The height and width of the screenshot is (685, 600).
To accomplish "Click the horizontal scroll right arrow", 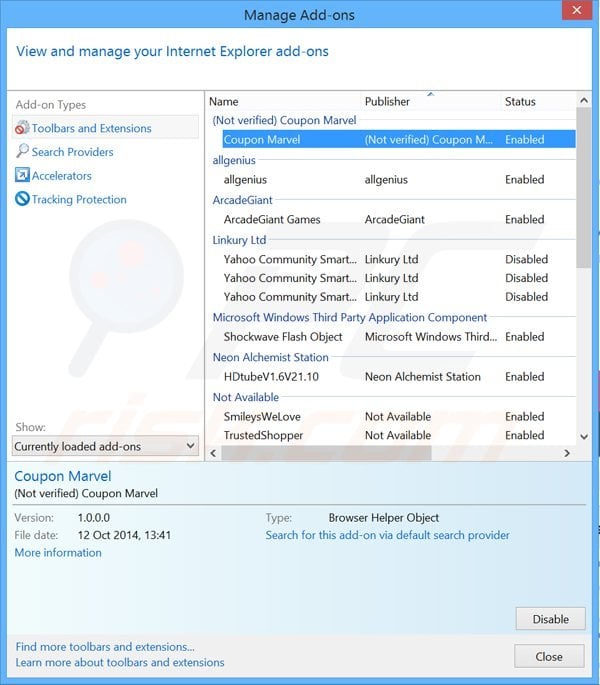I will (567, 453).
